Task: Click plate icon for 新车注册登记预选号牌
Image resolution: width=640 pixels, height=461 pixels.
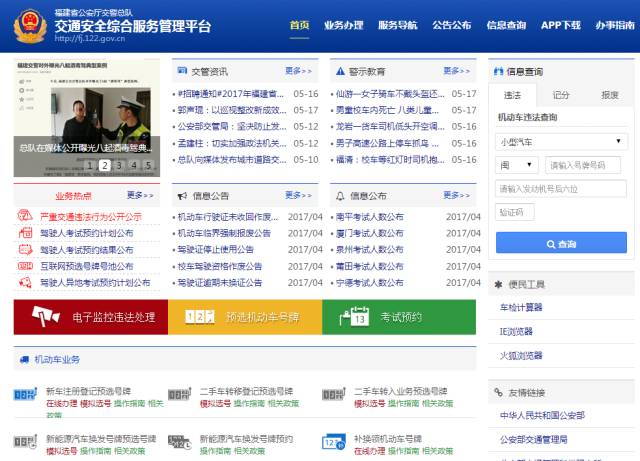Action: click(x=25, y=394)
